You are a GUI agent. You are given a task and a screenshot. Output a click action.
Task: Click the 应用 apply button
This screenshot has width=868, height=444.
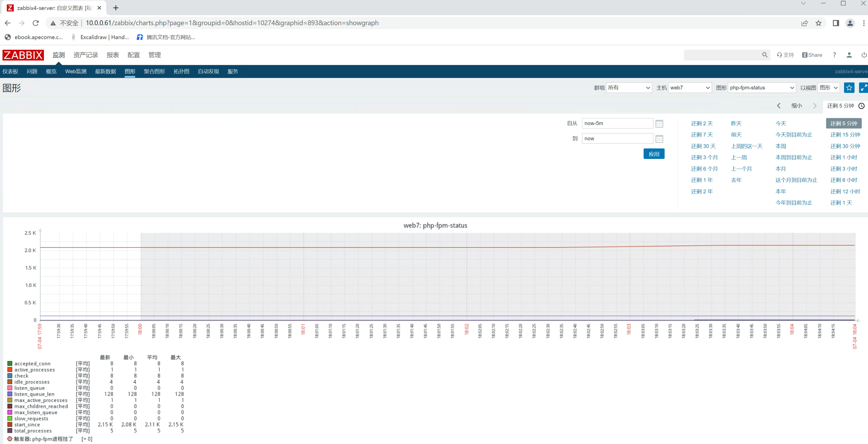tap(654, 154)
